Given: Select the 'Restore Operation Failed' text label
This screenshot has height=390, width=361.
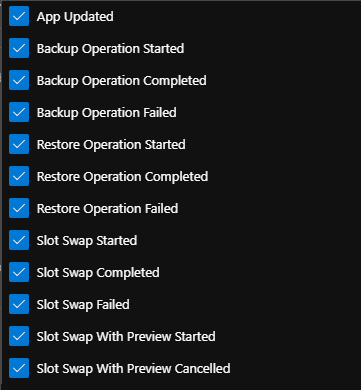Looking at the screenshot, I should (x=107, y=209).
